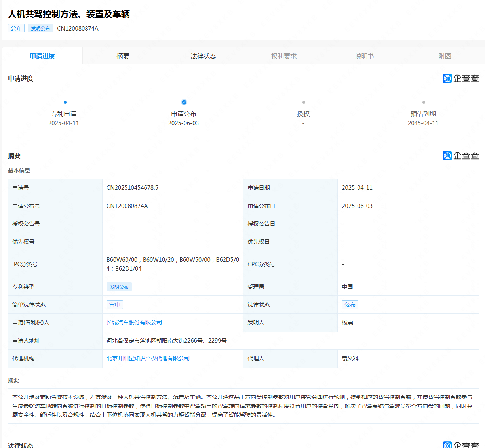Click the 发明公布 badge in 专利类型 row
Screen dimensions: 485x448
tap(119, 287)
